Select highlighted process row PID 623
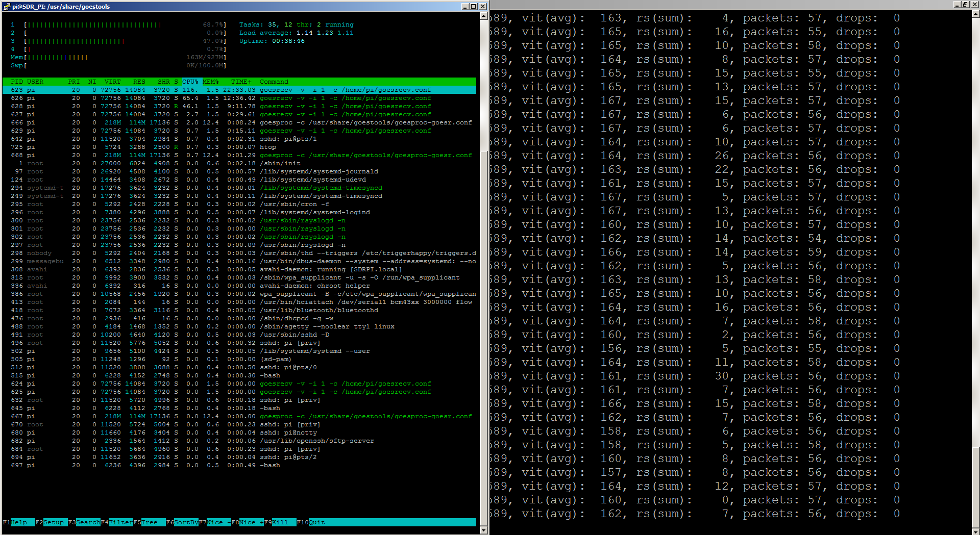Image resolution: width=980 pixels, height=535 pixels. pos(239,90)
